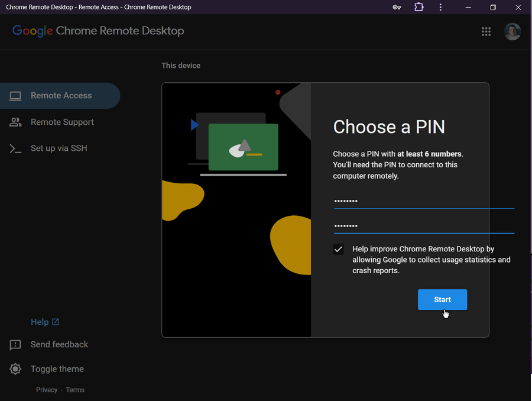This screenshot has width=532, height=401.
Task: Open the Google account profile picture
Action: pos(512,31)
